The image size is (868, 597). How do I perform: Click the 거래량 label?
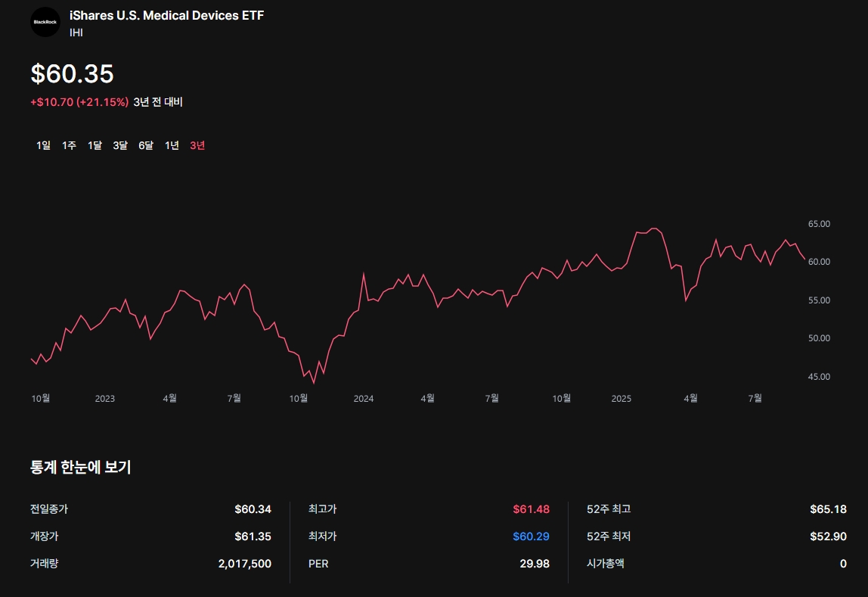click(45, 563)
